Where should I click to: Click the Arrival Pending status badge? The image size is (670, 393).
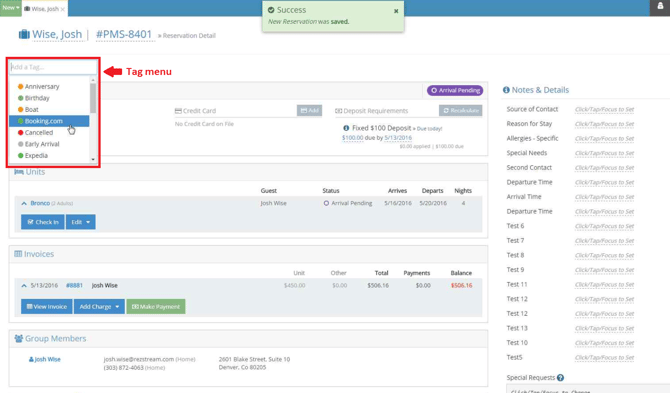(455, 91)
